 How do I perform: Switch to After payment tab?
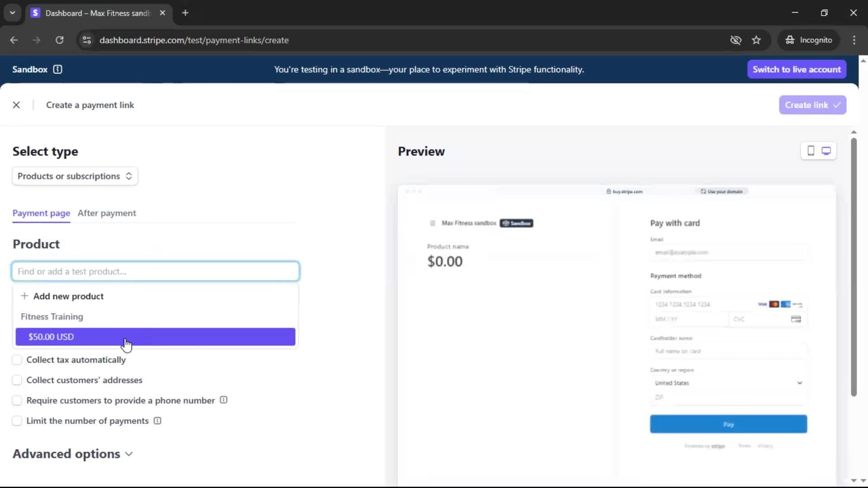coord(107,213)
